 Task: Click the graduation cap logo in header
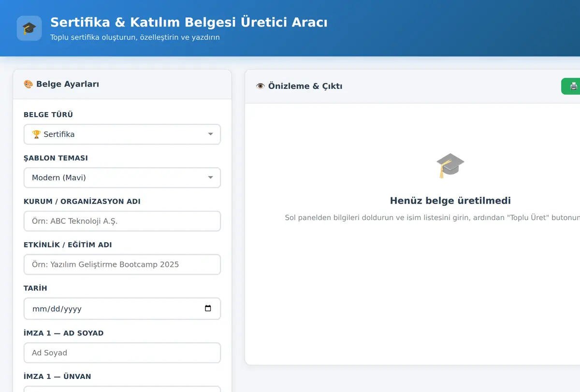coord(29,28)
